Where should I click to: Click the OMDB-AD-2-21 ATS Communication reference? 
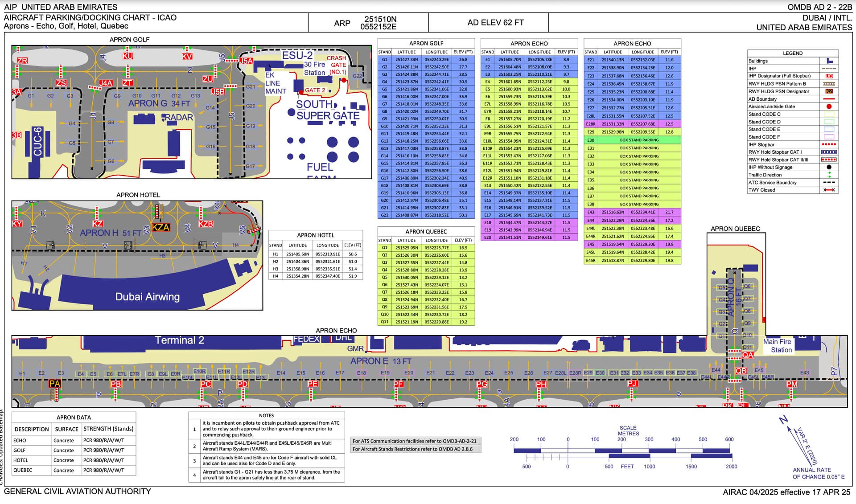[460, 441]
